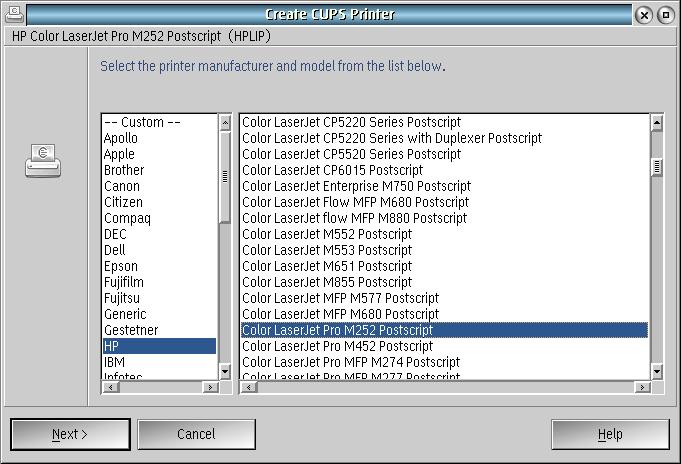This screenshot has width=681, height=464.
Task: Click the printer illustration in the side panel
Action: [43, 161]
